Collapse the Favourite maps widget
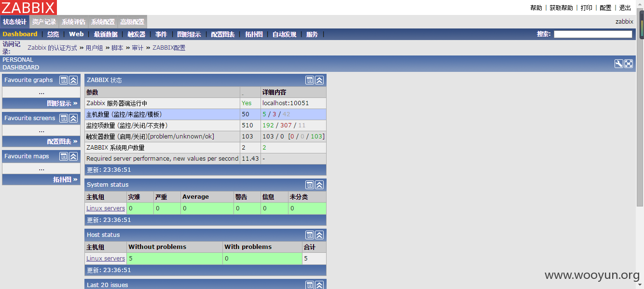644x289 pixels. coord(73,156)
